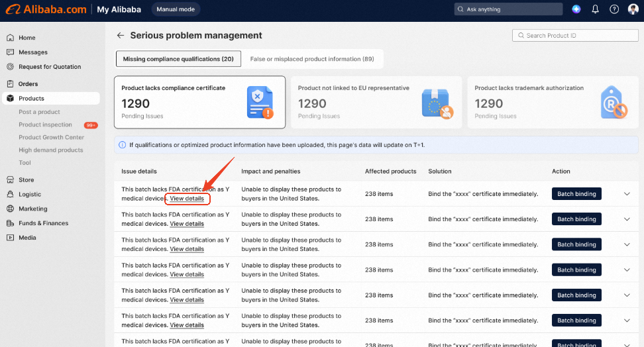Open the Alibaba.com logo homepage
Viewport: 644px width, 347px height.
[x=46, y=9]
